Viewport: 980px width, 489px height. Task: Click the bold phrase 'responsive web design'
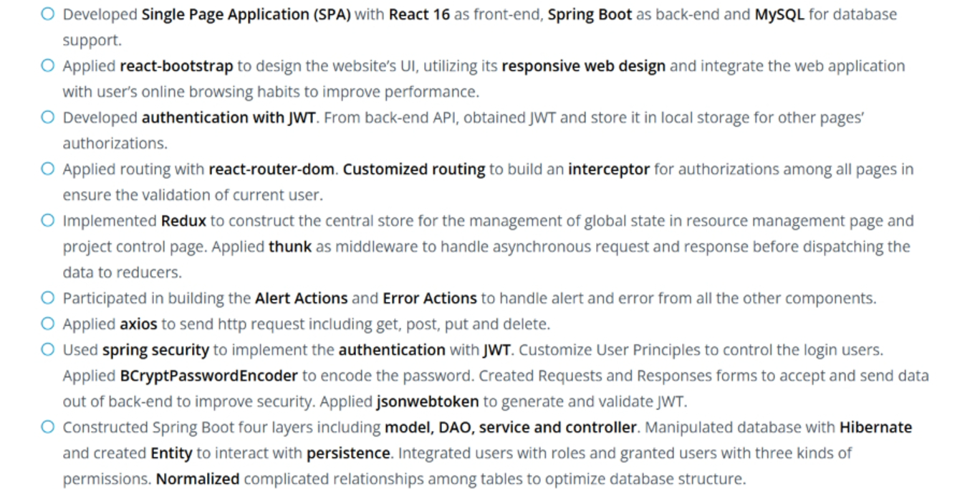[x=583, y=66]
